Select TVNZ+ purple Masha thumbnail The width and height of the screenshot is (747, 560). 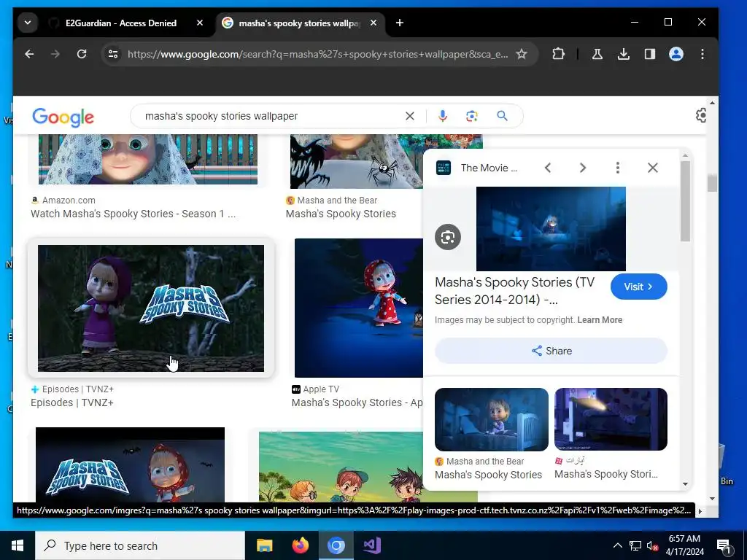(x=150, y=308)
